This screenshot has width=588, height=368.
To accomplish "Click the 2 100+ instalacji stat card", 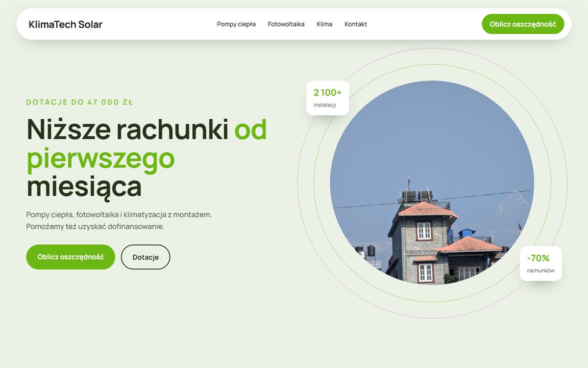I will tap(328, 98).
